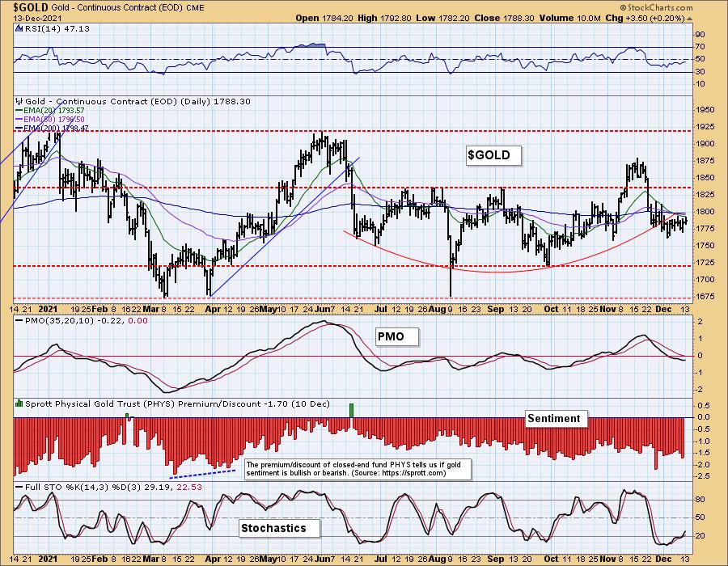The image size is (728, 566).
Task: Click the candlestick icon beside Gold legend
Action: point(19,101)
